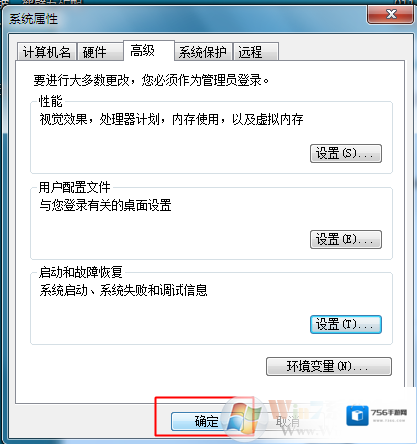Open the 环境变量(N) dialog
This screenshot has height=444, width=417.
(x=329, y=367)
